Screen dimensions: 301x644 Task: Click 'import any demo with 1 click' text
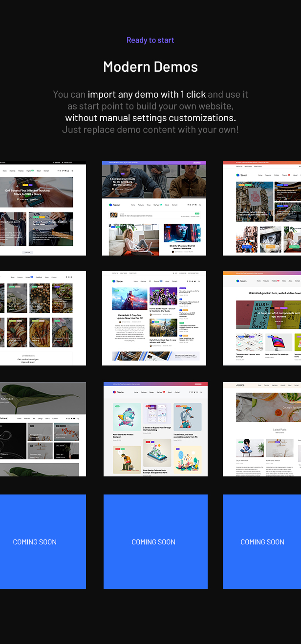(147, 94)
